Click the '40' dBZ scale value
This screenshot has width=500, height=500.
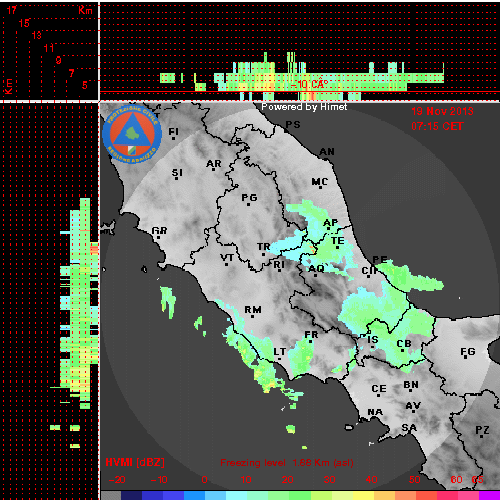click(371, 480)
